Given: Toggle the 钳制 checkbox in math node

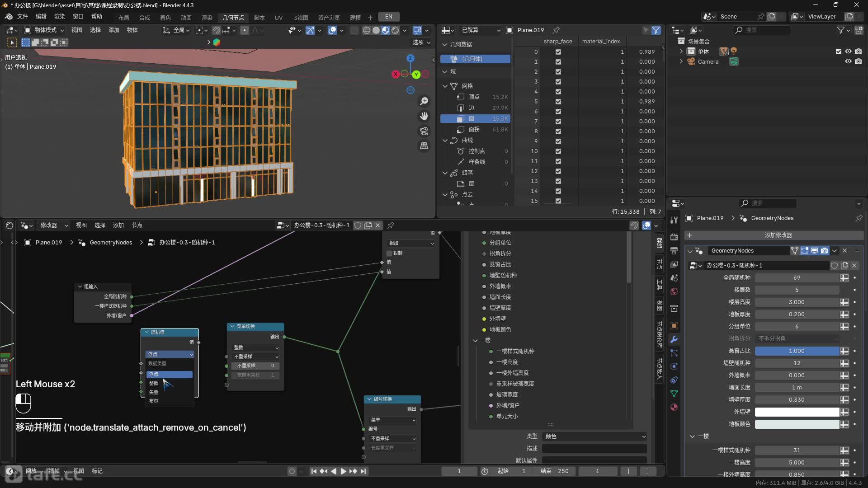Looking at the screenshot, I should pyautogui.click(x=389, y=253).
